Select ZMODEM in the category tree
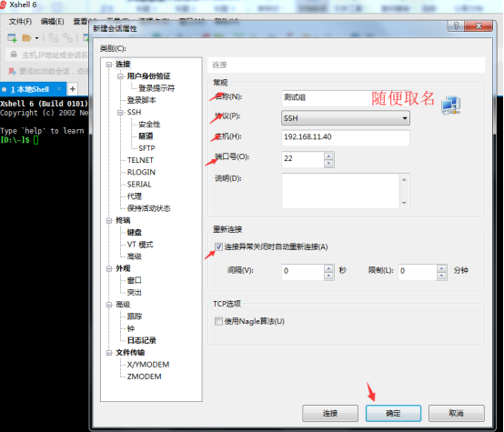This screenshot has height=432, width=504. click(x=144, y=377)
